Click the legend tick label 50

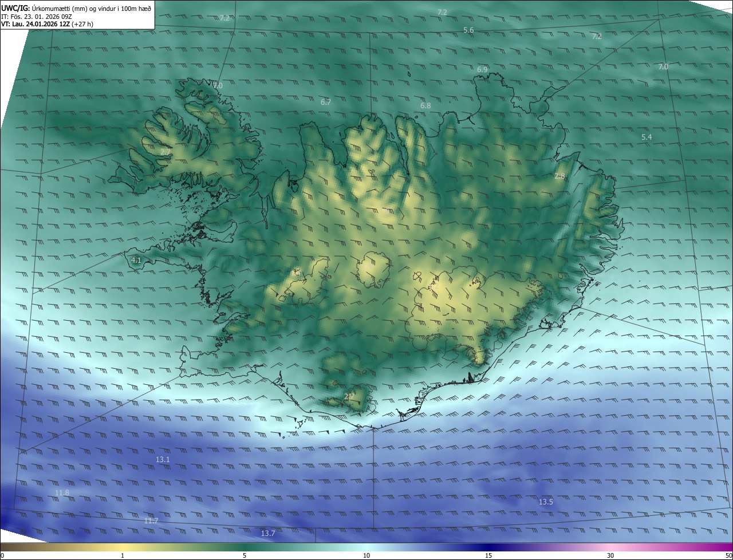[x=728, y=555]
